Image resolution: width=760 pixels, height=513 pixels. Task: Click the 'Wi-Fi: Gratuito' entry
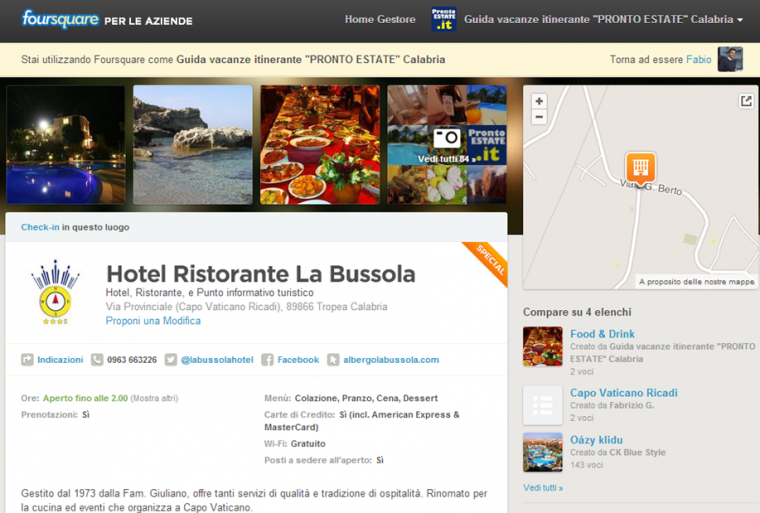click(x=295, y=444)
